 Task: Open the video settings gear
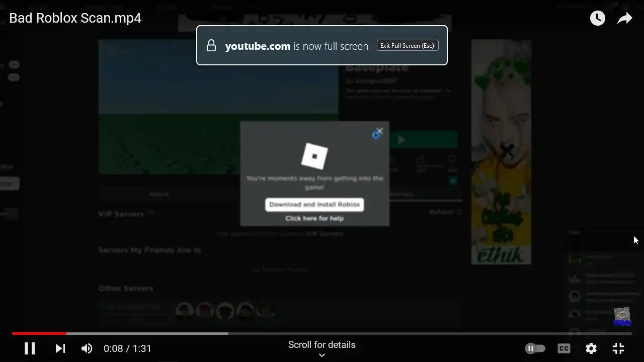click(x=591, y=348)
